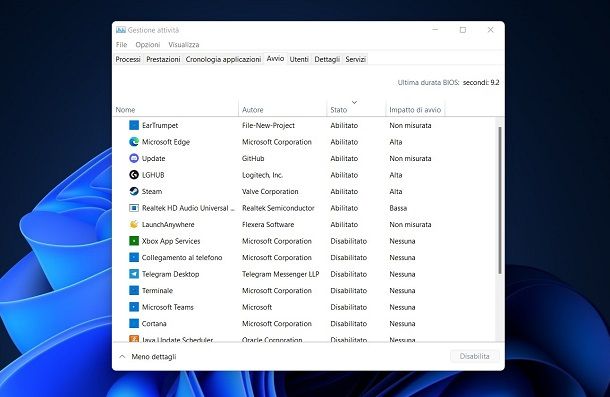This screenshot has height=397, width=610.
Task: Select the LGHUB entry name
Action: (153, 175)
